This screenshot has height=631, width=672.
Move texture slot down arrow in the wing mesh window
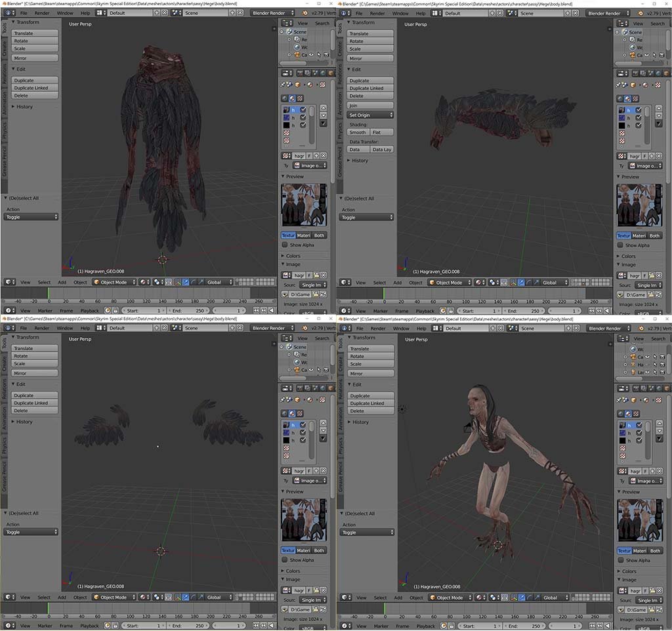[659, 115]
